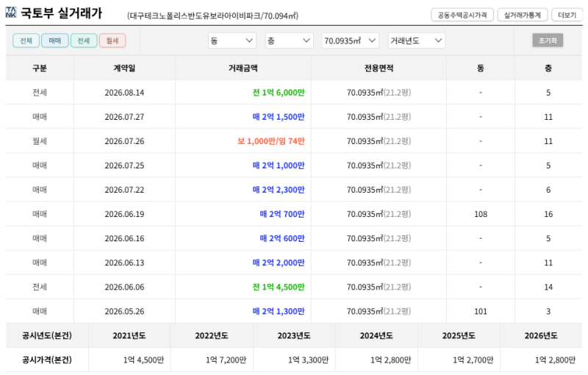Open 공동주택공시가격 button

(x=462, y=15)
